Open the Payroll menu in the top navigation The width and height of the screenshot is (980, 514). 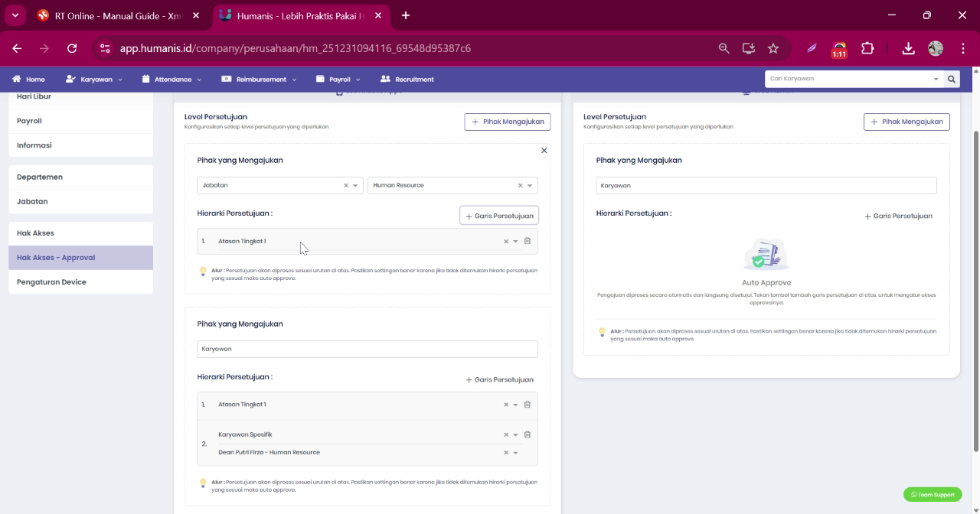click(338, 79)
